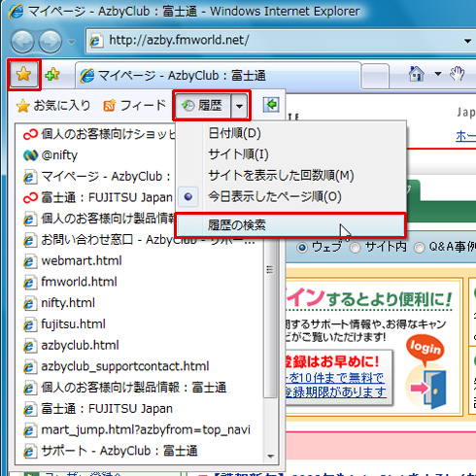Open fujitsu.html history entry
The width and height of the screenshot is (476, 476).
[73, 324]
